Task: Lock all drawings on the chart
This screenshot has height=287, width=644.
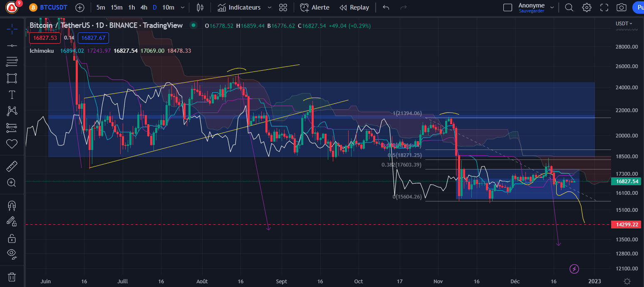Action: pos(12,238)
